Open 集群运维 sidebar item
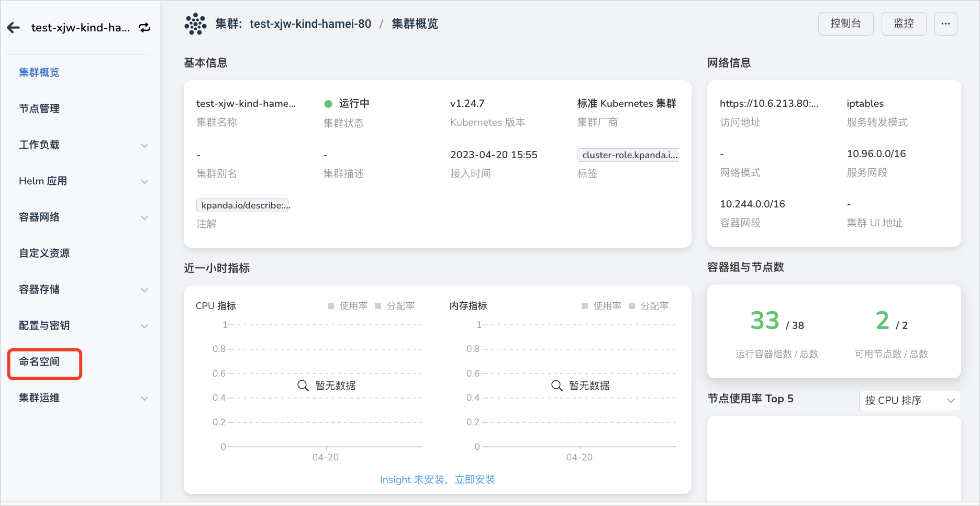 click(x=39, y=398)
